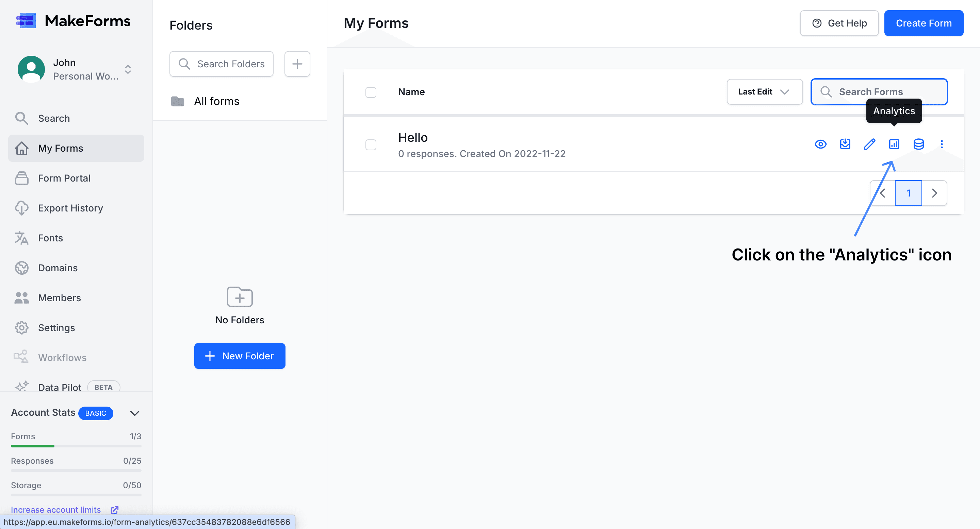Go to My Forms in sidebar

[76, 148]
